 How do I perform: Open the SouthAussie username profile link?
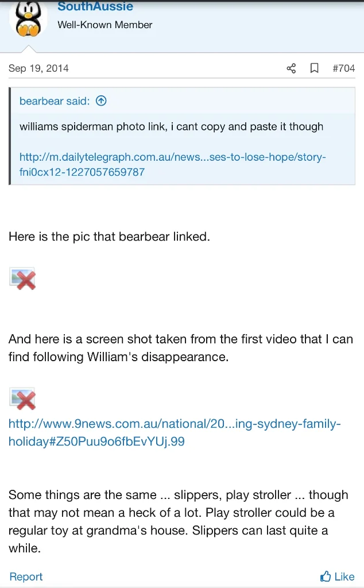point(95,7)
